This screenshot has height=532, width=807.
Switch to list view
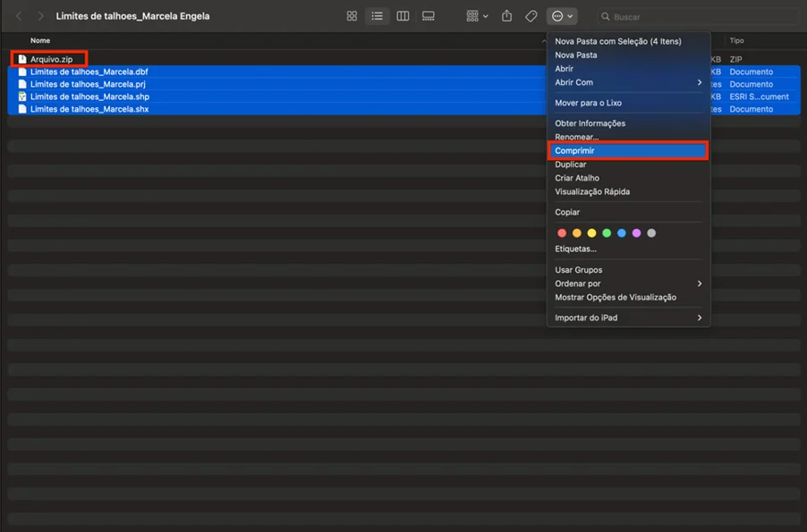[378, 16]
